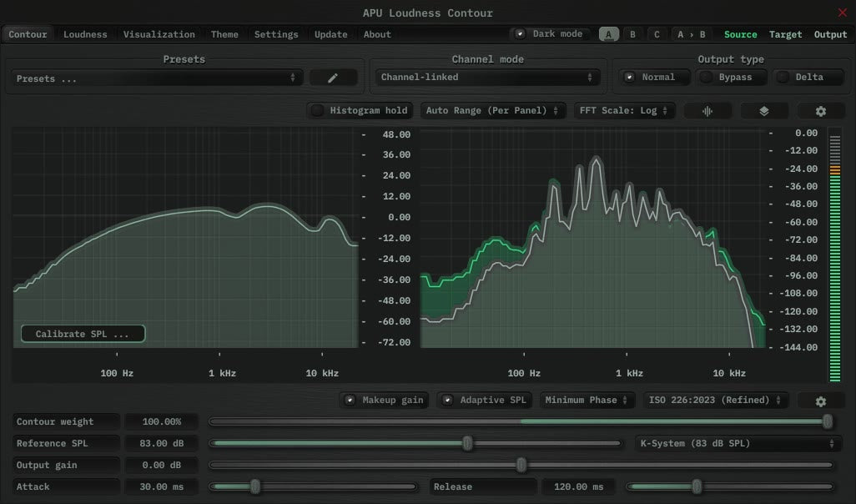
Task: Select state slot A
Action: coord(609,34)
